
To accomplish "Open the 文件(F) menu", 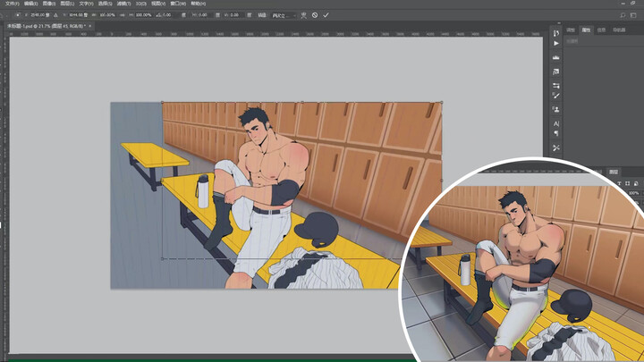I will click(12, 4).
